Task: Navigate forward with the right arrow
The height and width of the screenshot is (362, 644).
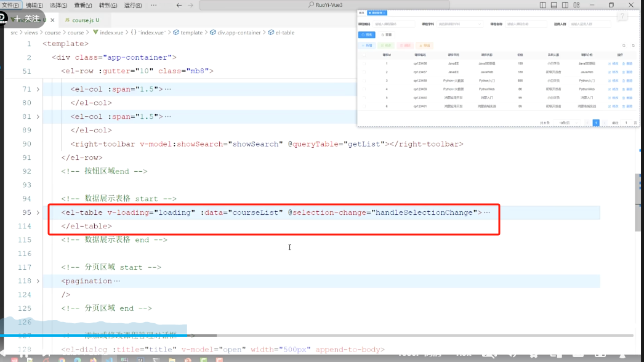Action: click(190, 5)
